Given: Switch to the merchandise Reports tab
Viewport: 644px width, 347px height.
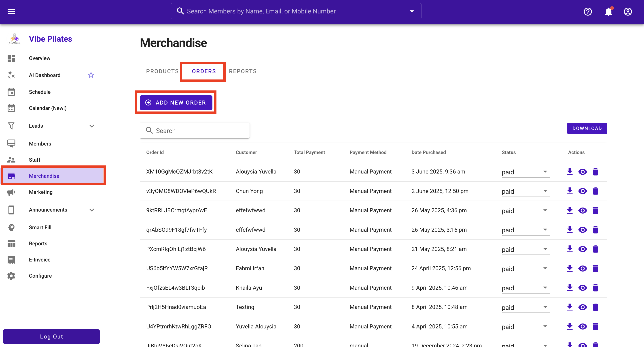Looking at the screenshot, I should point(243,71).
